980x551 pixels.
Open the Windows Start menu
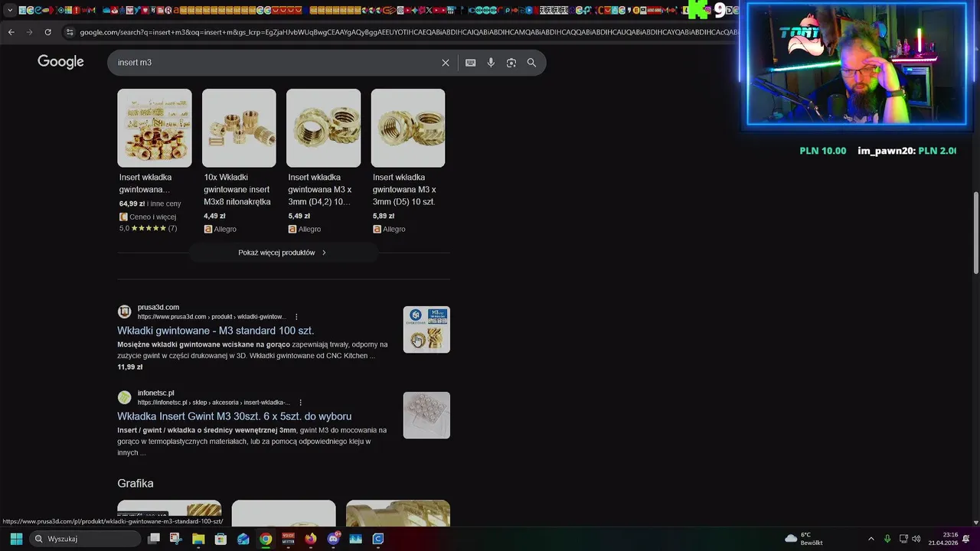pyautogui.click(x=16, y=539)
